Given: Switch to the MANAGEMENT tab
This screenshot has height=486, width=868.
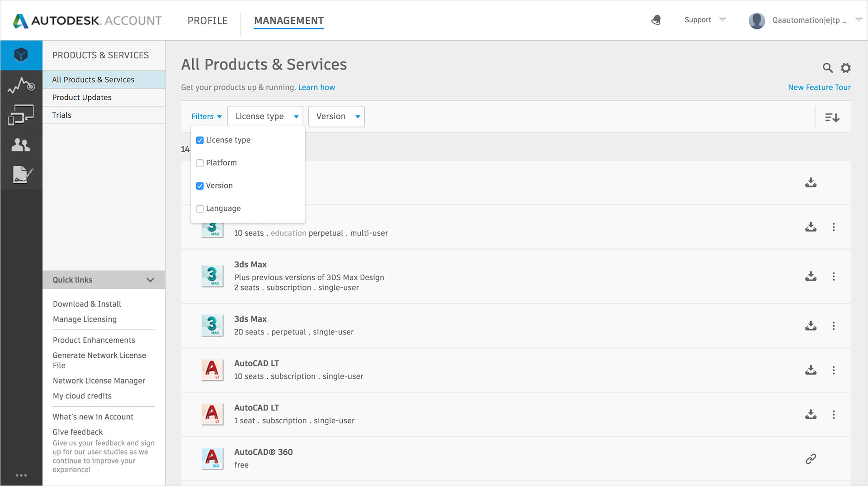Looking at the screenshot, I should (x=289, y=21).
